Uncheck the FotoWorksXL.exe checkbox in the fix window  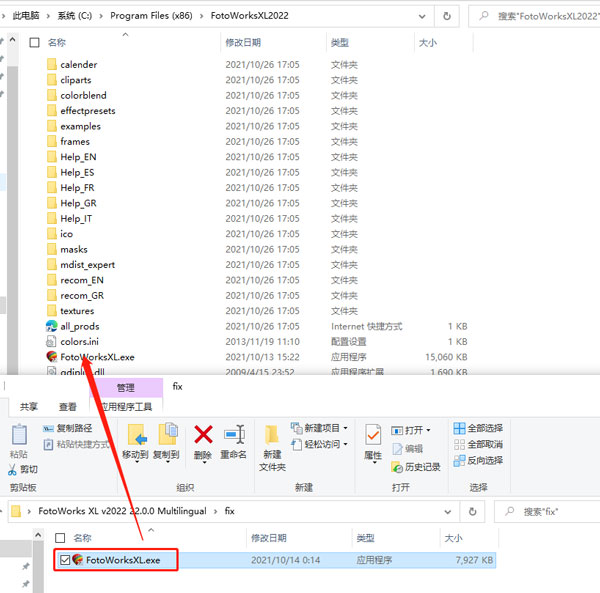(65, 560)
